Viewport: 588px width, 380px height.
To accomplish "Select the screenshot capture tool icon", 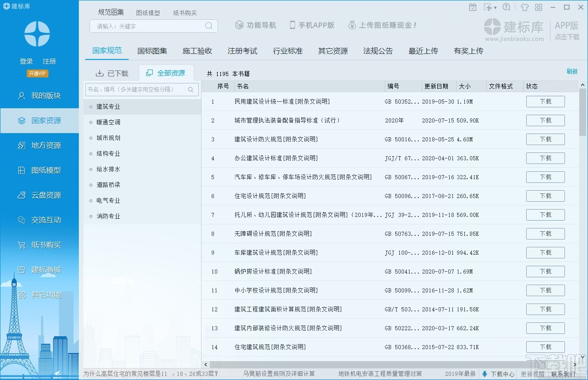I will 488,7.
